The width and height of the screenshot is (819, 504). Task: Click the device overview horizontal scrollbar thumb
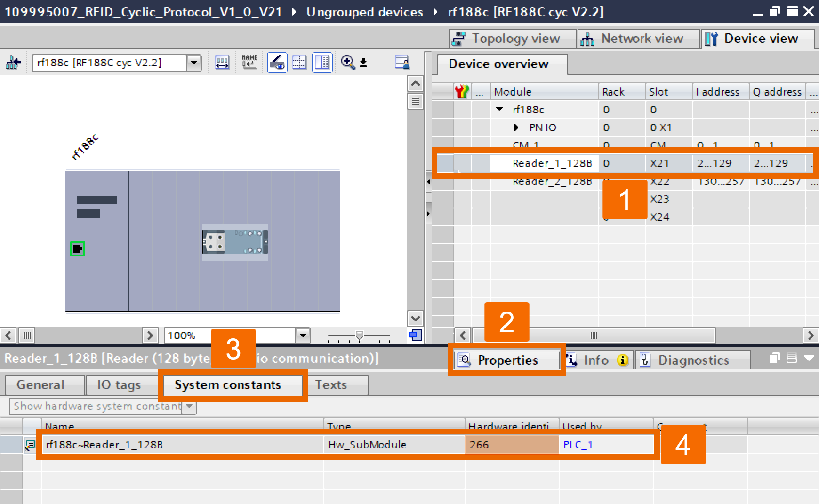(x=594, y=336)
